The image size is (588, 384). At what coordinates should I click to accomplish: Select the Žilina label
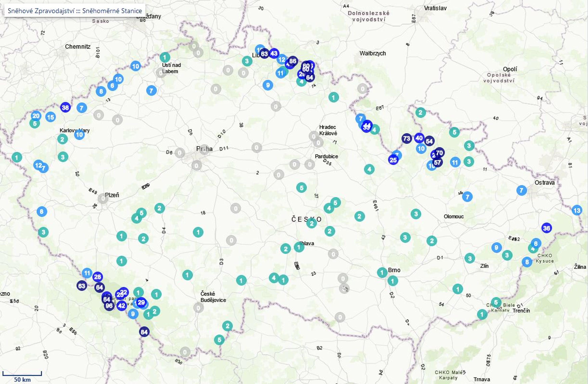(x=580, y=267)
